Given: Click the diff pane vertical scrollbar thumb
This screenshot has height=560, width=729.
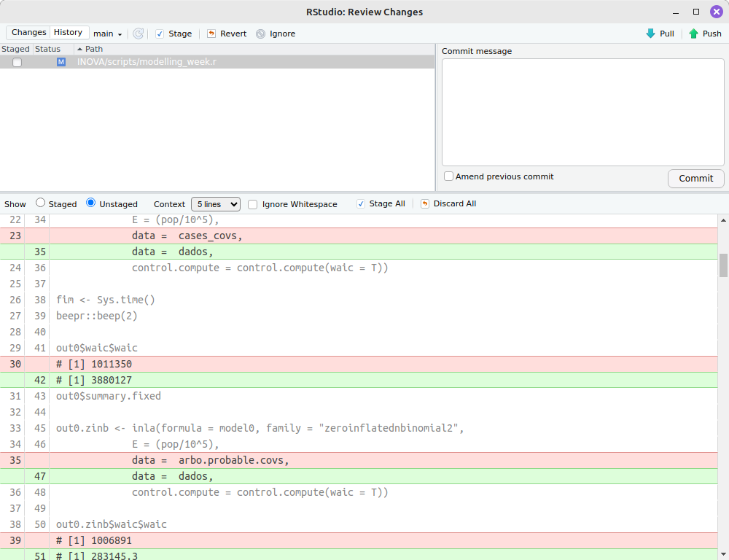Looking at the screenshot, I should (723, 265).
